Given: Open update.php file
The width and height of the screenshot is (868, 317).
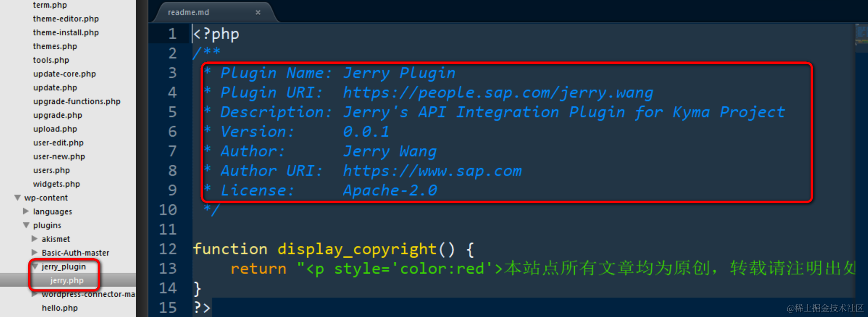Looking at the screenshot, I should 55,87.
